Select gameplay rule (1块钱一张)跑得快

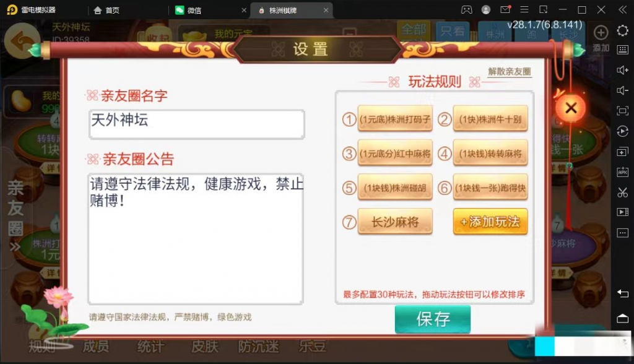pos(490,187)
